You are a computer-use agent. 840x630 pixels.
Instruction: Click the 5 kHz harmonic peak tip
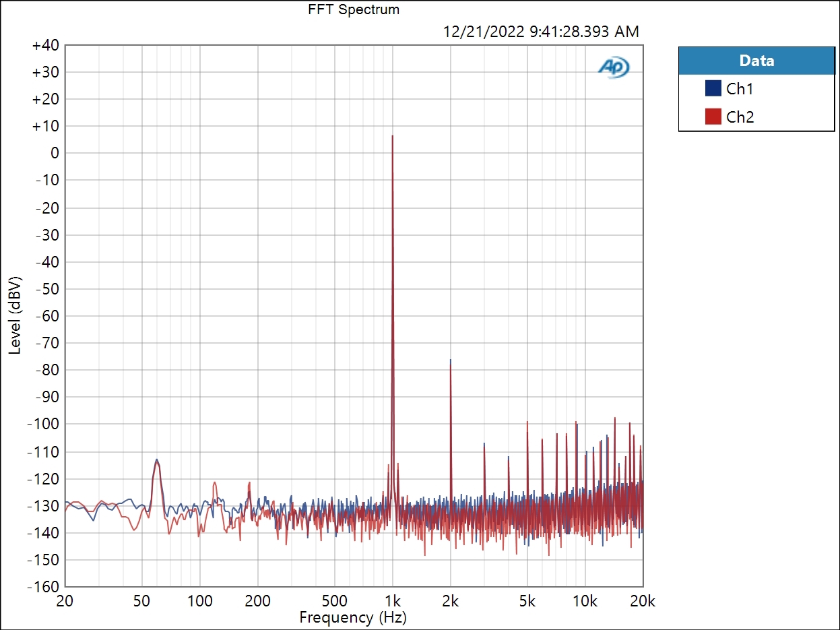pos(527,422)
